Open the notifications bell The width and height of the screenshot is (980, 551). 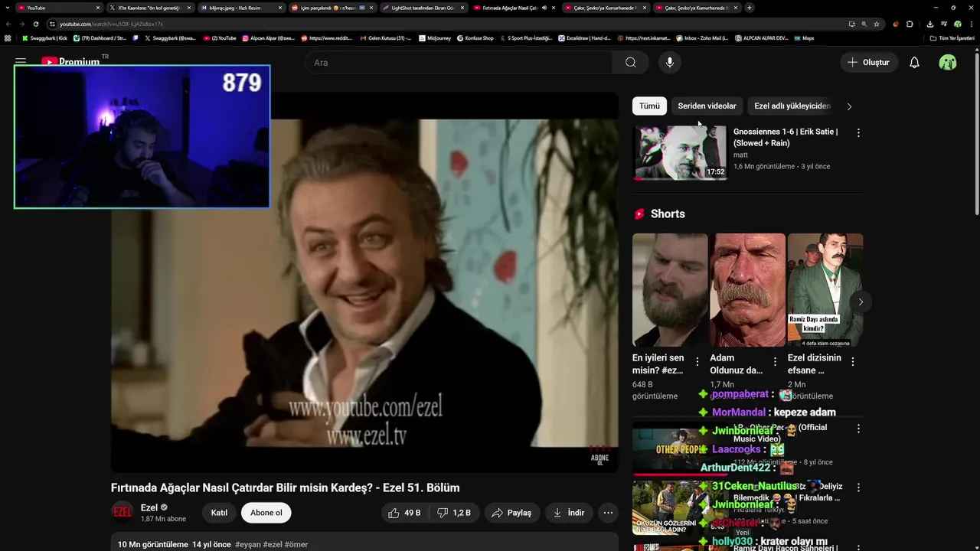(914, 63)
